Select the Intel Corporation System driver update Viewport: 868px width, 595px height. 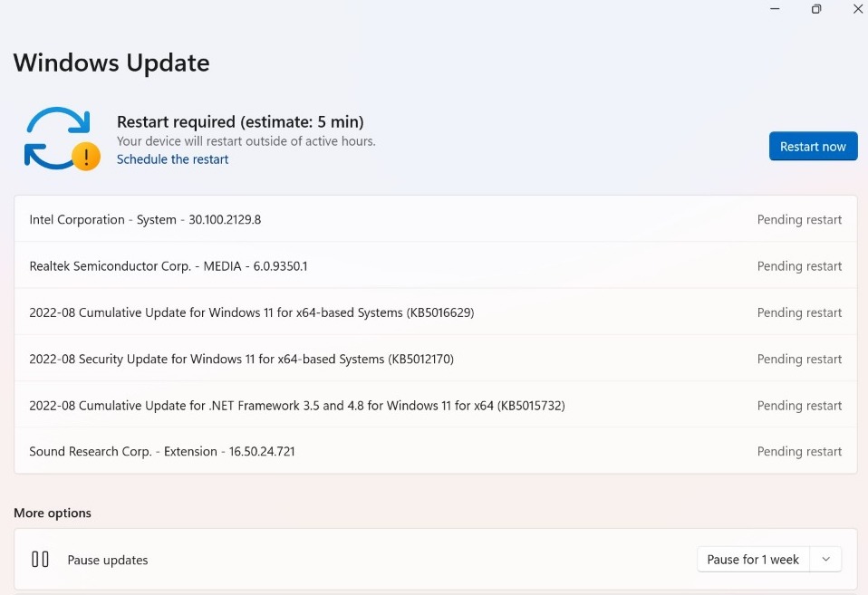[145, 219]
